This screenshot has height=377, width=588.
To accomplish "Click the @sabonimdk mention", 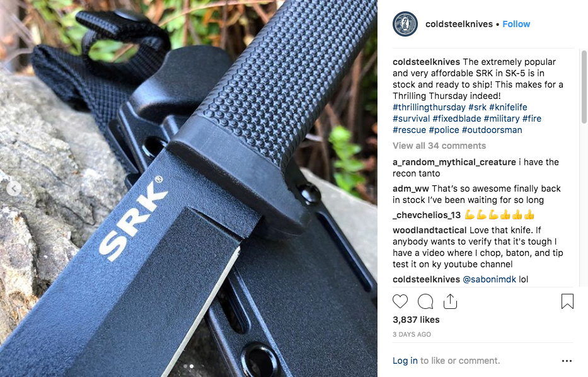I will pyautogui.click(x=490, y=279).
